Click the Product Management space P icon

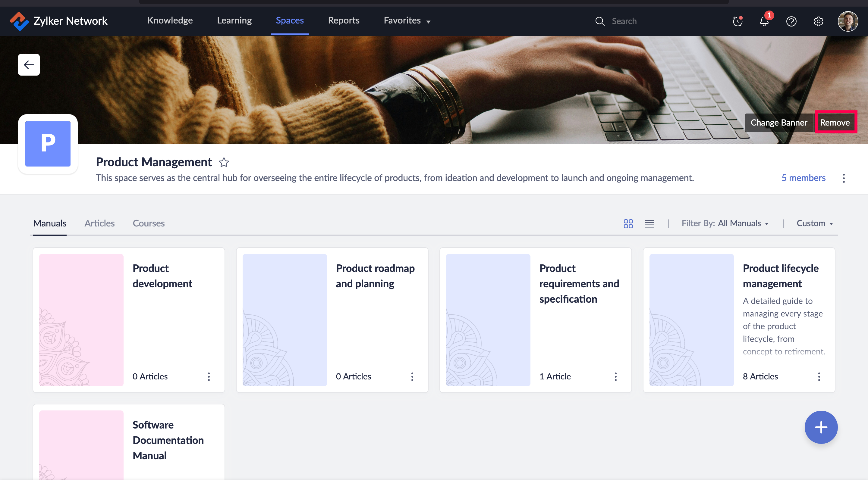coord(48,144)
